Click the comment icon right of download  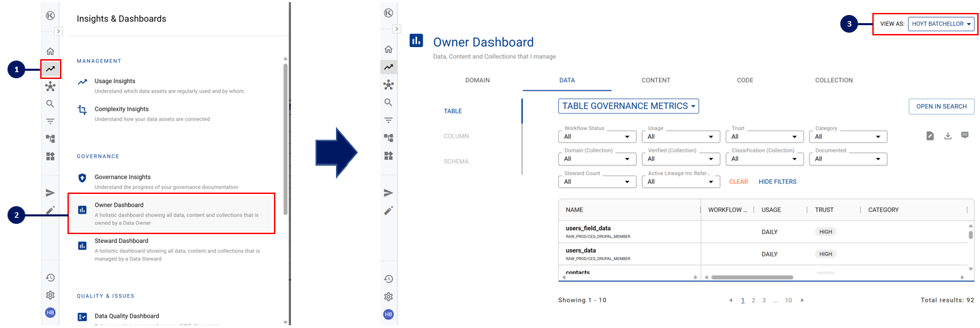[964, 135]
